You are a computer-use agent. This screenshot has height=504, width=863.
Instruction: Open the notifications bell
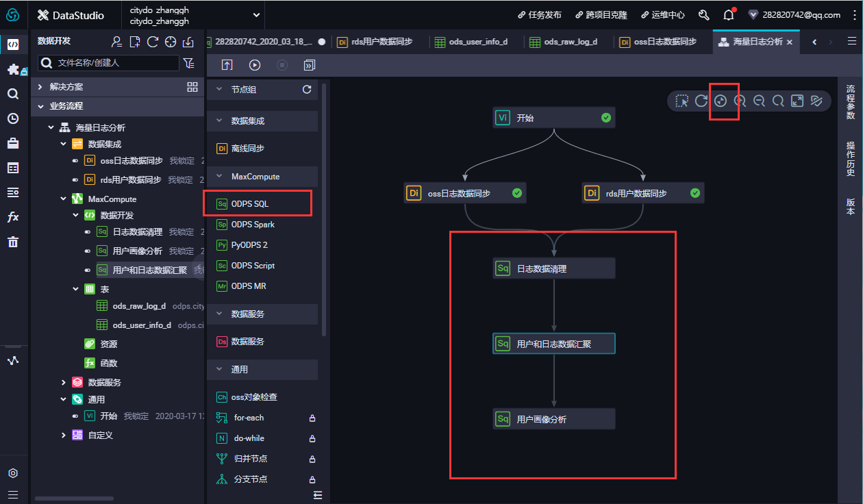click(x=729, y=14)
